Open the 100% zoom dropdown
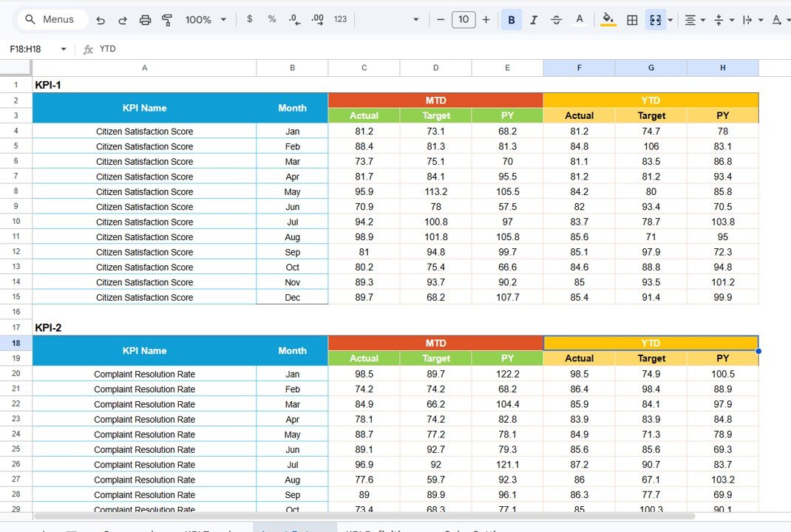 pyautogui.click(x=206, y=20)
